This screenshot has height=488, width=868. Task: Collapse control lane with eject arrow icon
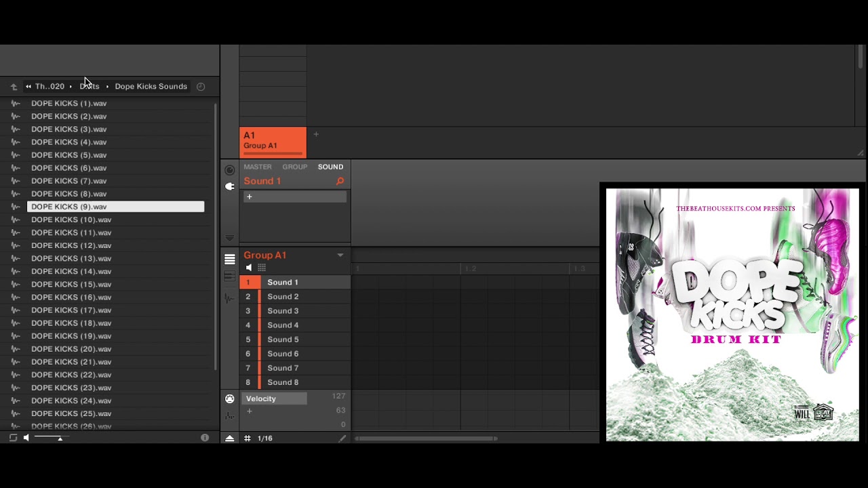[230, 439]
